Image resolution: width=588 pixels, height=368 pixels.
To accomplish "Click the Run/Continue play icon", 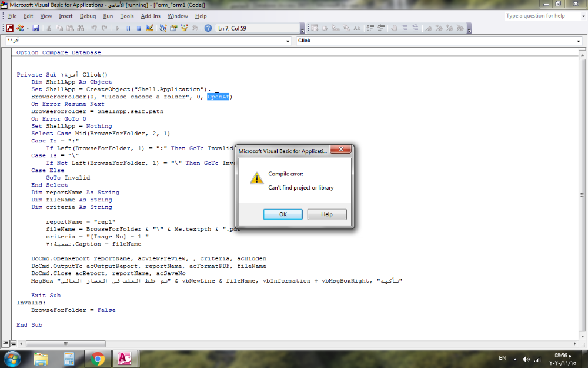I will coord(118,28).
